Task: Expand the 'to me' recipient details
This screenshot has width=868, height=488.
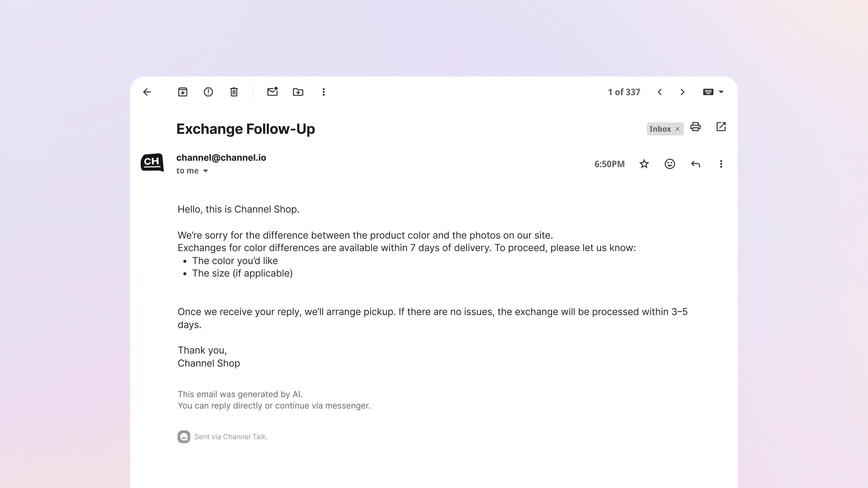Action: pos(206,171)
